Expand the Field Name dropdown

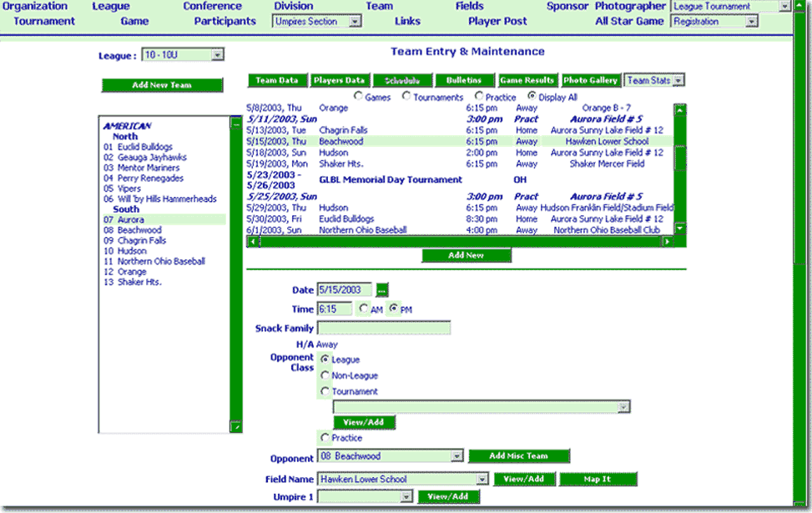(484, 479)
